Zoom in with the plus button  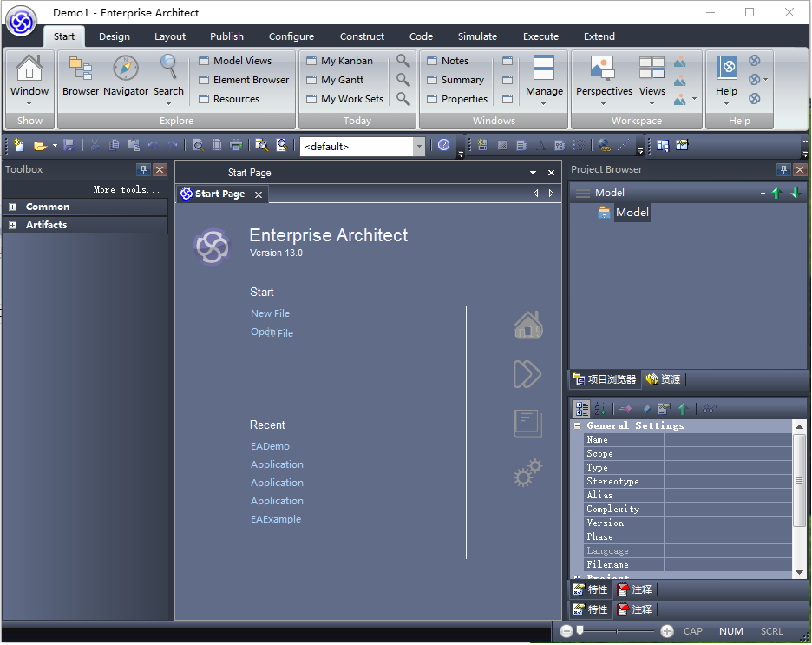point(667,631)
